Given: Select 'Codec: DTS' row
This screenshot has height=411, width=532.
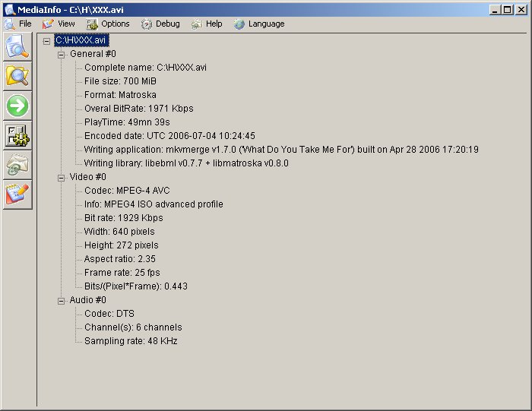Looking at the screenshot, I should (x=109, y=314).
